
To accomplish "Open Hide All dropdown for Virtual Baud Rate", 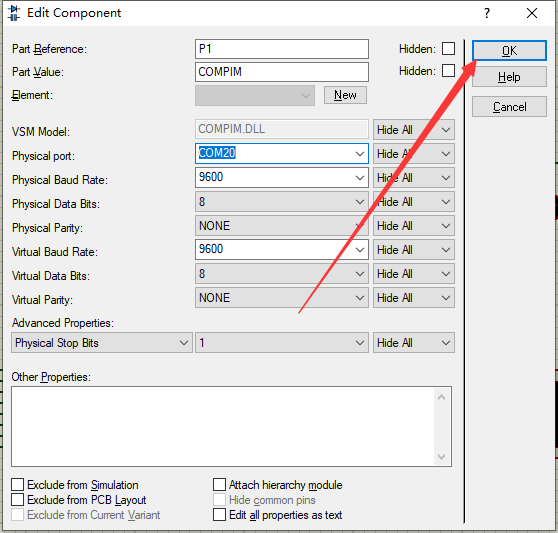I will click(414, 249).
